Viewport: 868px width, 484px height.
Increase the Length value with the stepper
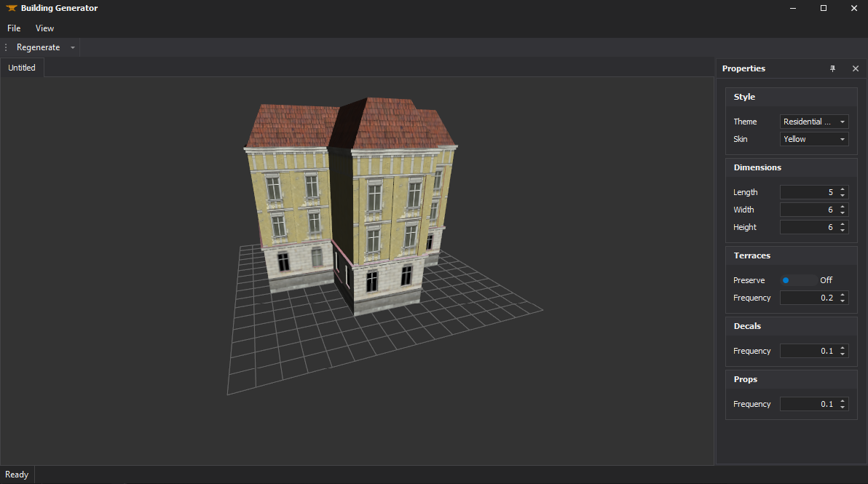tap(843, 189)
